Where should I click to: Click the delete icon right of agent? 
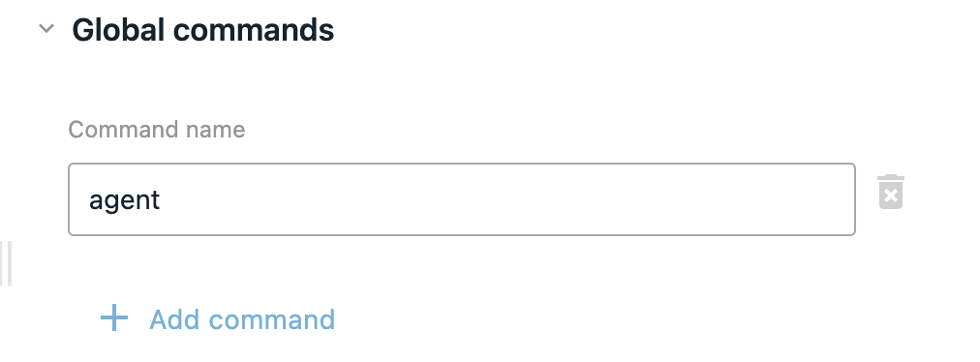(x=891, y=192)
